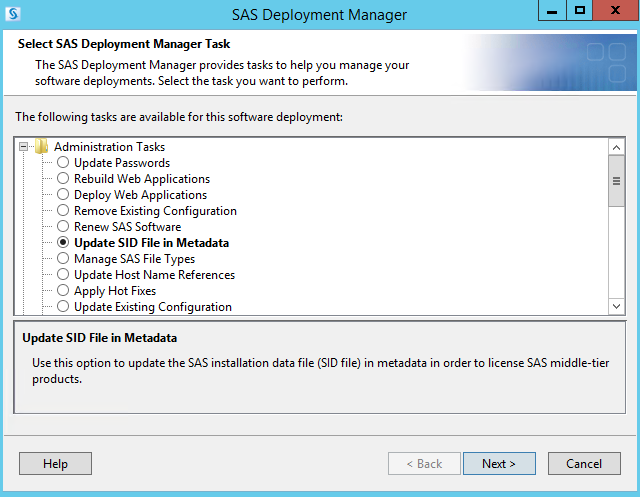Choose the Rebuild Web Applications option
The width and height of the screenshot is (640, 497).
64,179
